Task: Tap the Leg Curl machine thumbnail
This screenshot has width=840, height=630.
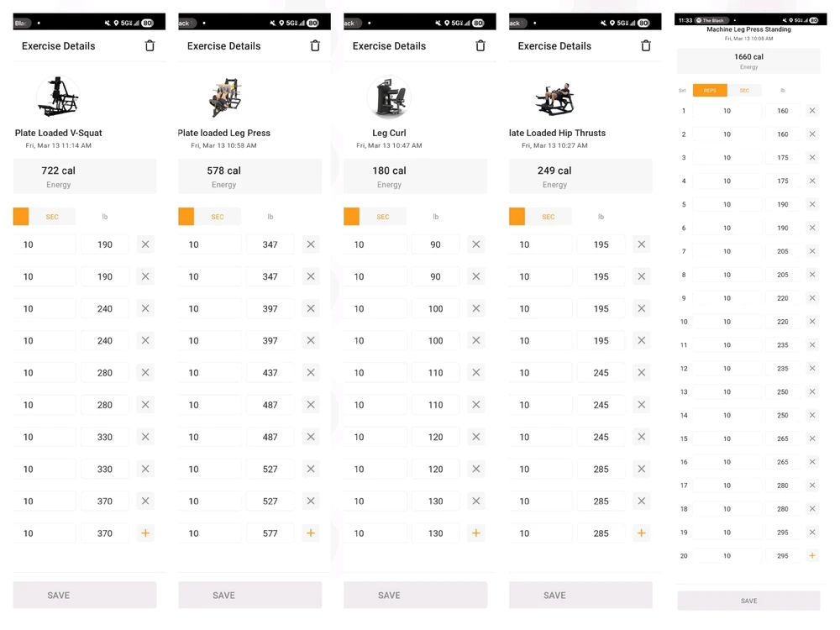Action: 389,97
